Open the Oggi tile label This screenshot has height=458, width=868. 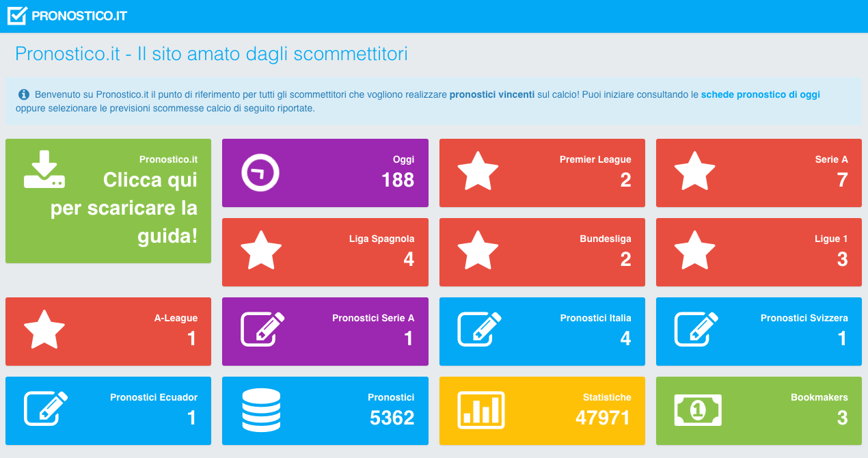tap(403, 159)
